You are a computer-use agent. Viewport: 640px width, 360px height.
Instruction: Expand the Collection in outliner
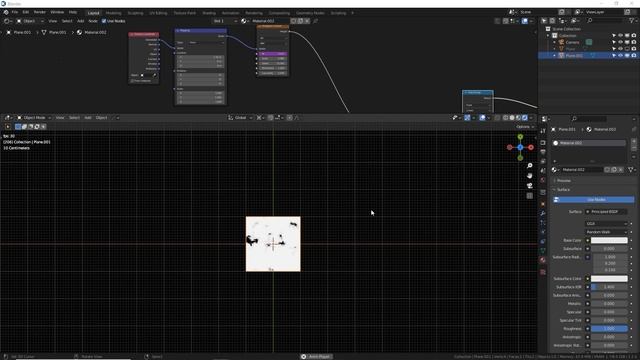point(548,36)
